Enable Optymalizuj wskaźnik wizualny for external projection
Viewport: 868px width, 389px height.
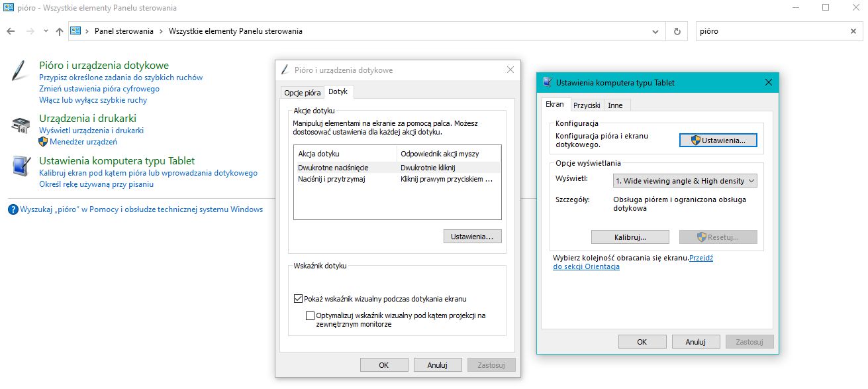pos(309,315)
